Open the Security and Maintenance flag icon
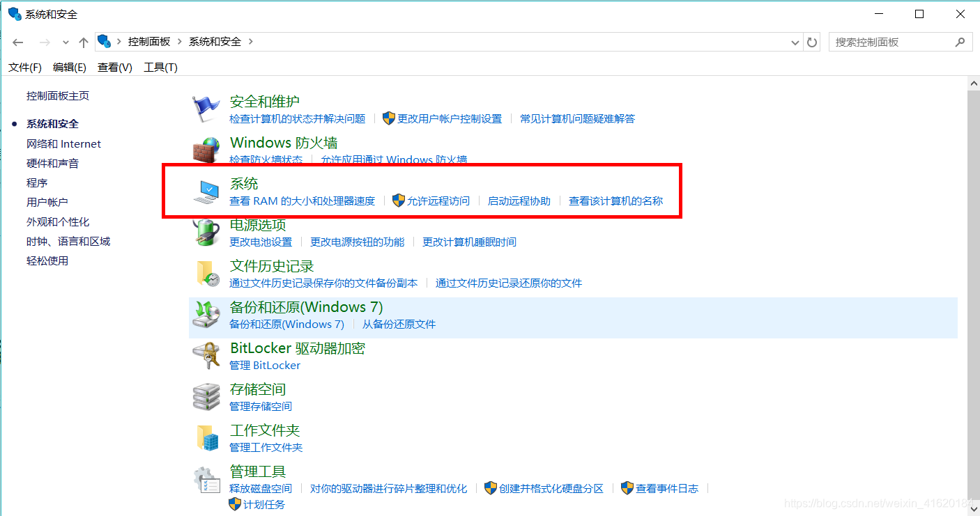 tap(206, 109)
